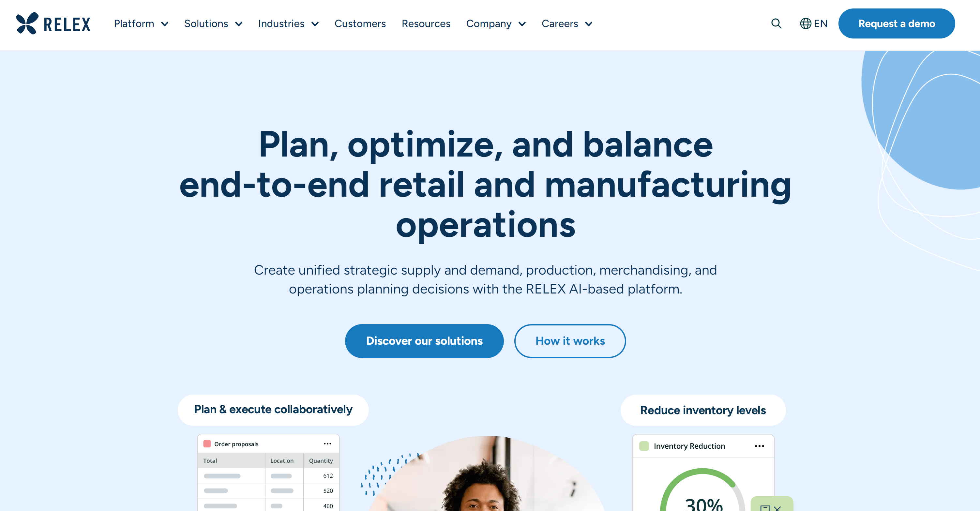Viewport: 980px width, 511px height.
Task: Click the green Inventory Reduction status icon
Action: point(644,445)
